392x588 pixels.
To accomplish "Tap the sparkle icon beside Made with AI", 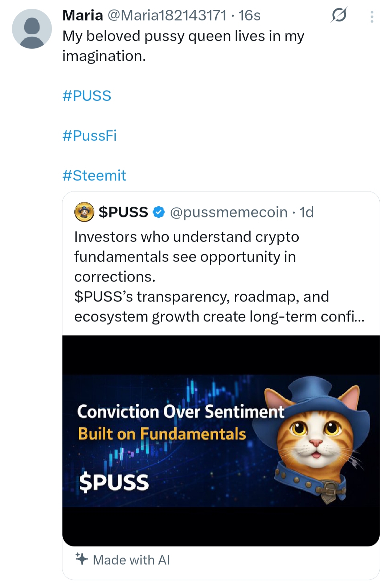I will coord(82,559).
